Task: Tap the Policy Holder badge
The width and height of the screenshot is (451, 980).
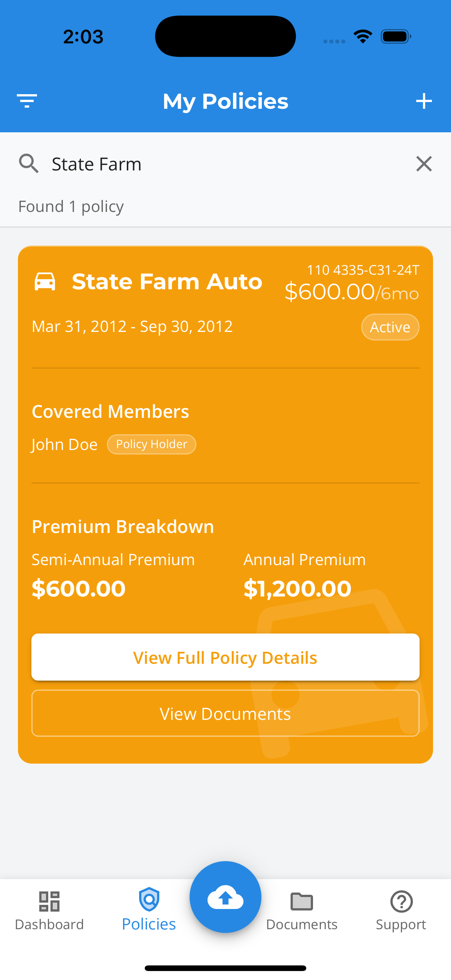Action: tap(151, 444)
